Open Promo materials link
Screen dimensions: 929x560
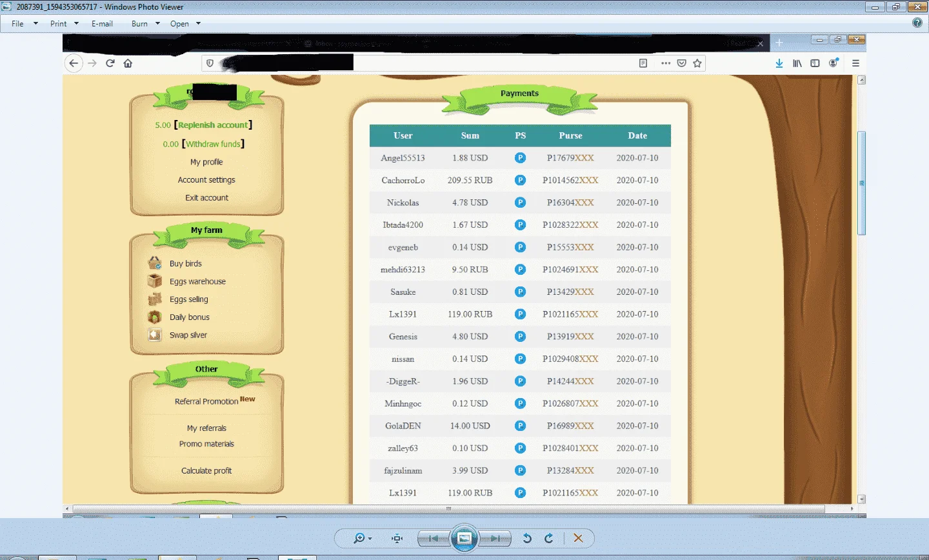tap(206, 444)
